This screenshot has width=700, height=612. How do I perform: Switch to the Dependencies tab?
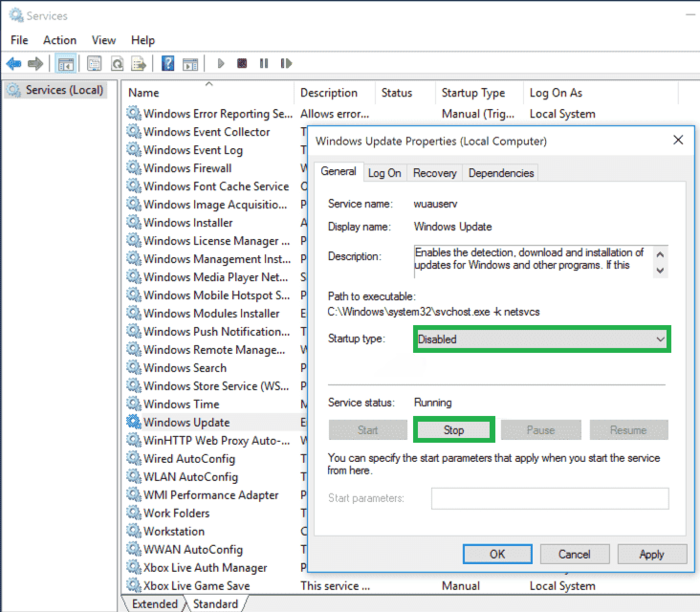click(x=501, y=173)
